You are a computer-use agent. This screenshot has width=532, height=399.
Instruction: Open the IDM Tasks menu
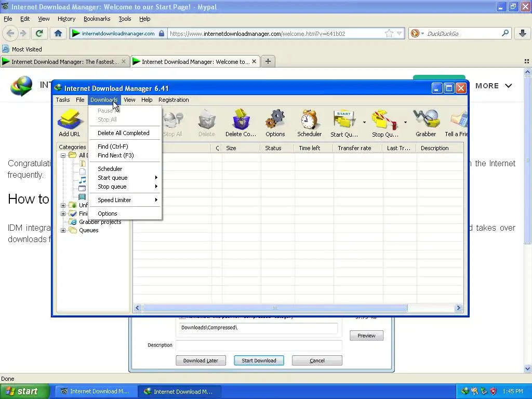(63, 100)
